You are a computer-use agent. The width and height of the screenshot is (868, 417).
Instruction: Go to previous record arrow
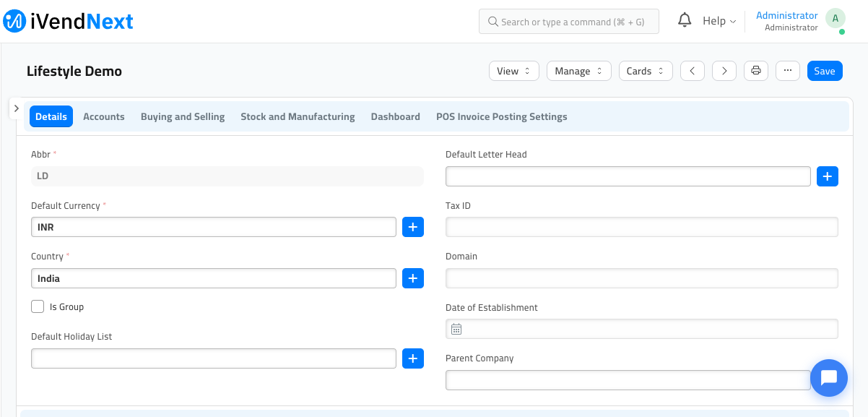(693, 71)
